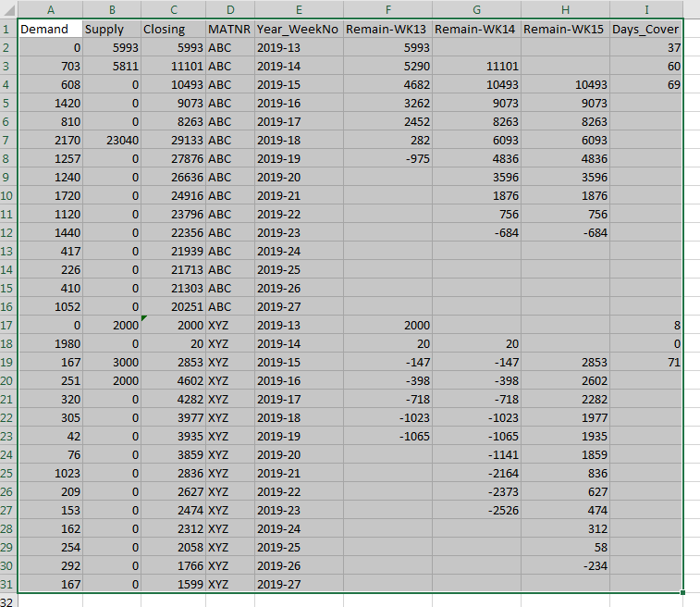Select cell 2019-13 in the ABC row
This screenshot has width=700, height=607.
coord(299,48)
